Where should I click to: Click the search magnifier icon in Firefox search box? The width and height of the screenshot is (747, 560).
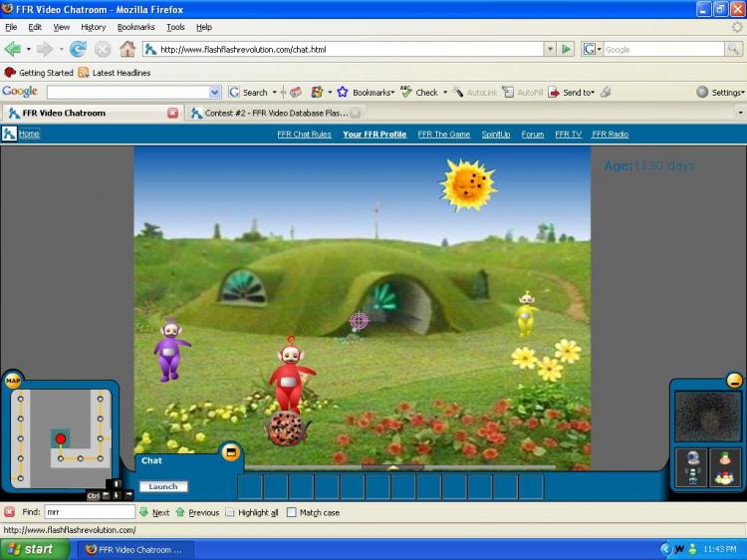click(x=733, y=49)
